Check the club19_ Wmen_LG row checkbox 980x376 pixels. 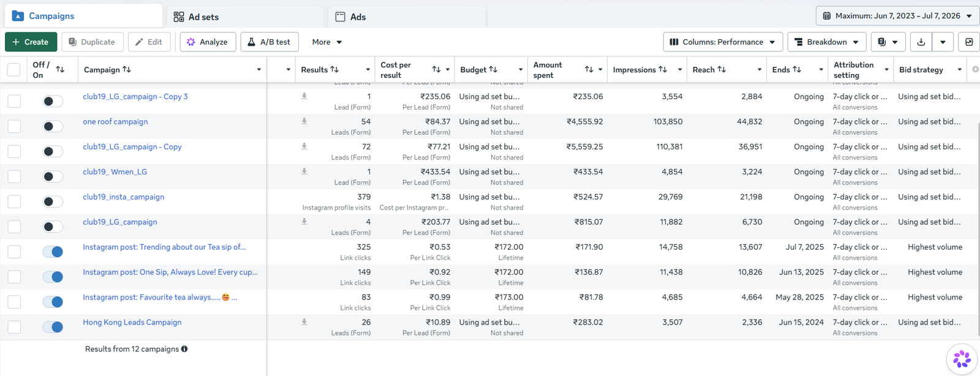[x=14, y=176]
